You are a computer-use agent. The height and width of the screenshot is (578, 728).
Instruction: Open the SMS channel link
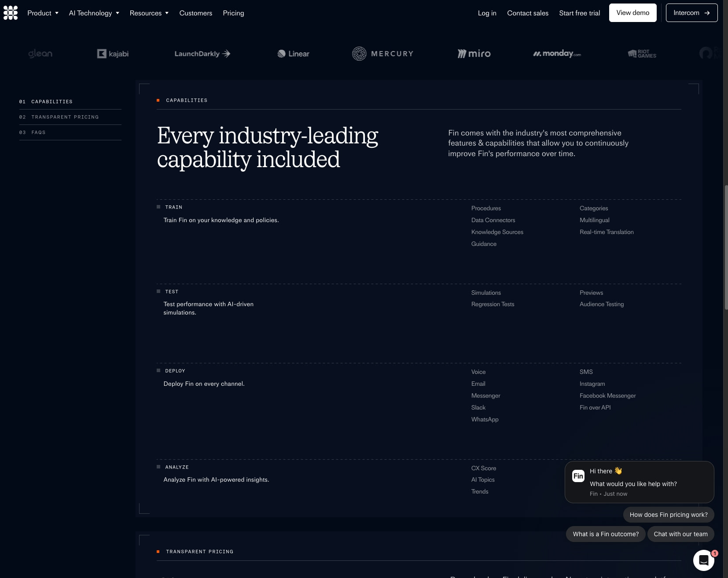(x=586, y=372)
